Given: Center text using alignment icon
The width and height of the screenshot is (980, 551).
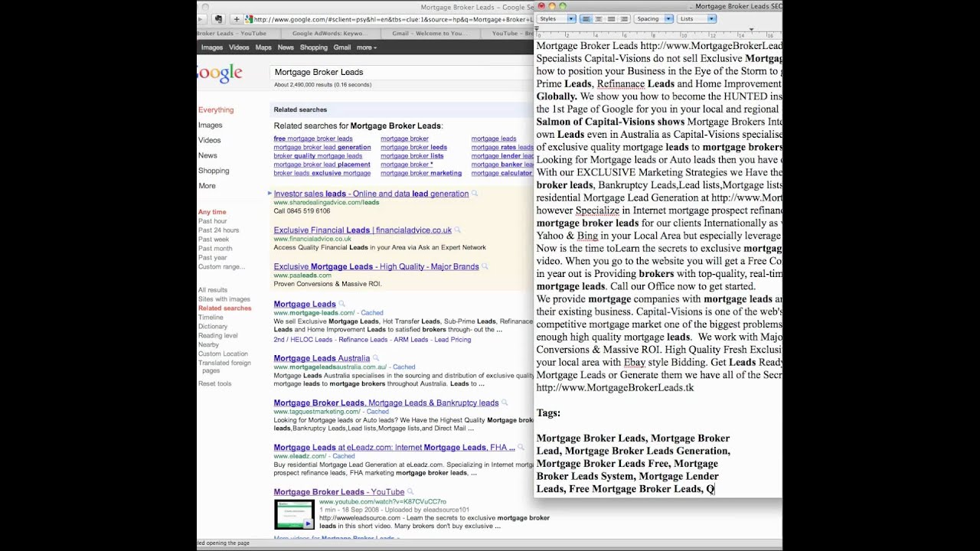Looking at the screenshot, I should (x=599, y=18).
